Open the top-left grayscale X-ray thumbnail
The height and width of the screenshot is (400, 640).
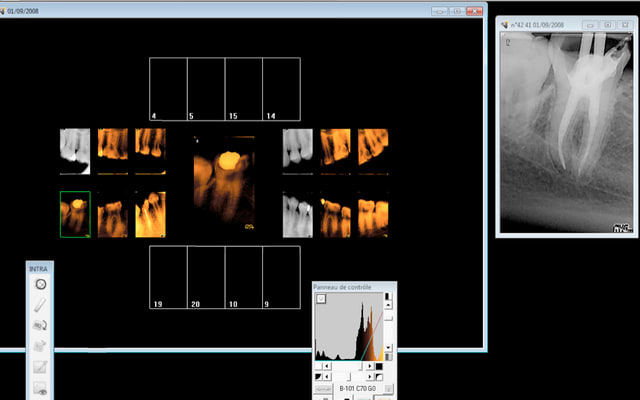(x=75, y=145)
